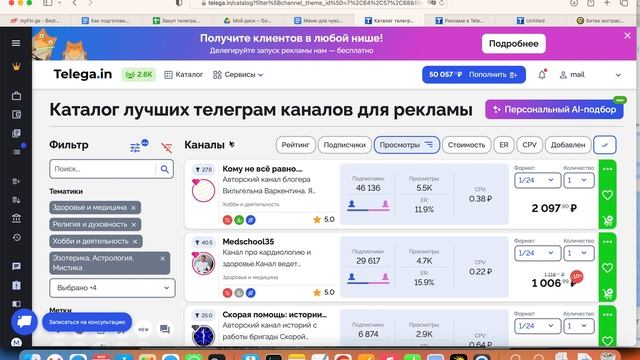Screen dimensions: 640x360
Task: Open the Сервисы dropdown menu
Action: point(238,75)
